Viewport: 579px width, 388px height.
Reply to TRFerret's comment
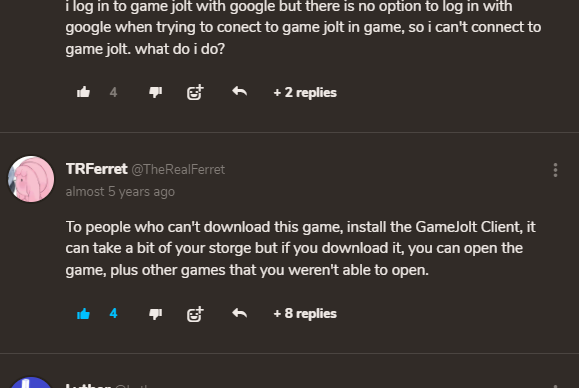pyautogui.click(x=240, y=313)
